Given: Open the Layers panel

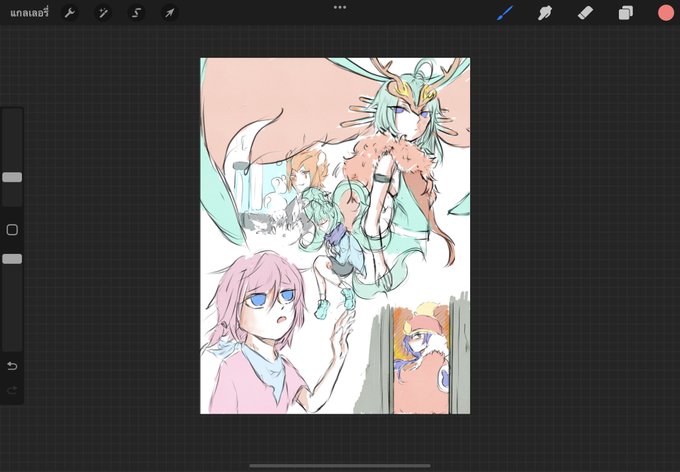Looking at the screenshot, I should pyautogui.click(x=625, y=13).
